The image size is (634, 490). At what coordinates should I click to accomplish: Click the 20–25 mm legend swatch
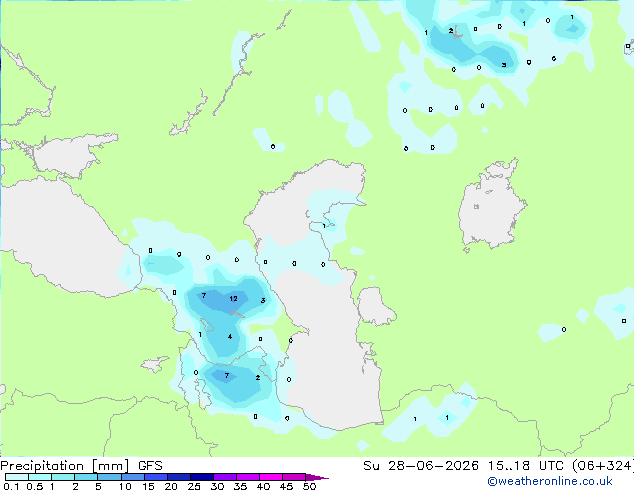pyautogui.click(x=178, y=477)
